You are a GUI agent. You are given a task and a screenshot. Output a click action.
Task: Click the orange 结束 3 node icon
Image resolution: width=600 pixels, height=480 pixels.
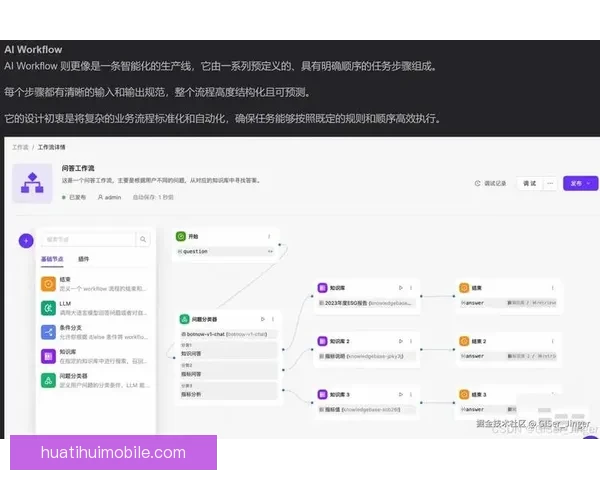point(464,394)
